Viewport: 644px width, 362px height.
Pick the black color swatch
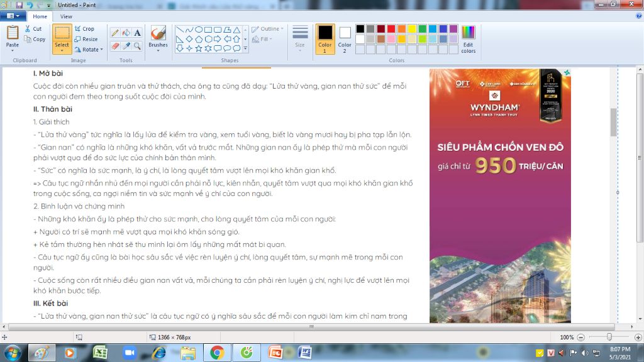click(x=360, y=29)
